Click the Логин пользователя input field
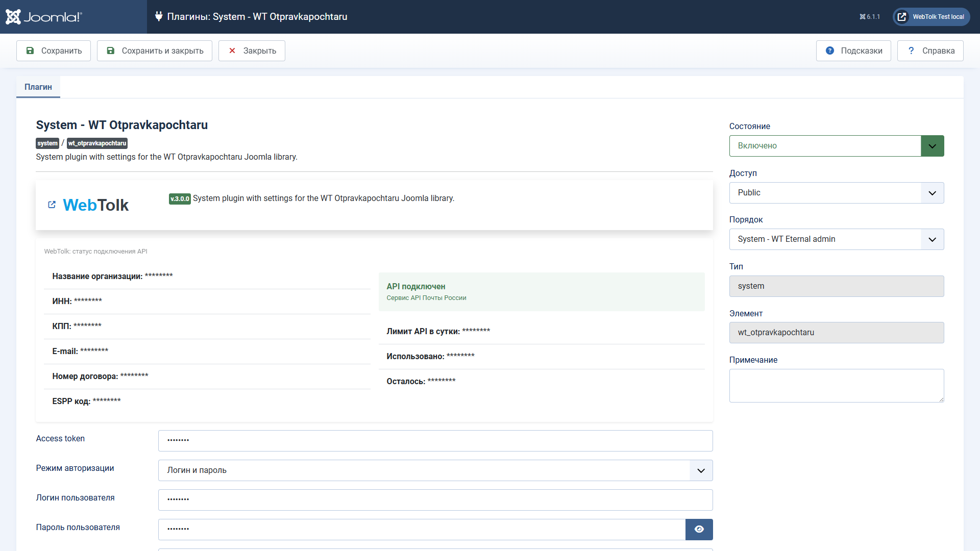 click(435, 500)
